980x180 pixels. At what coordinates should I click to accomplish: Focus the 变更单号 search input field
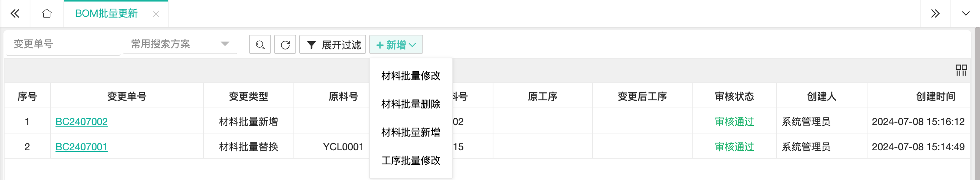(x=63, y=44)
